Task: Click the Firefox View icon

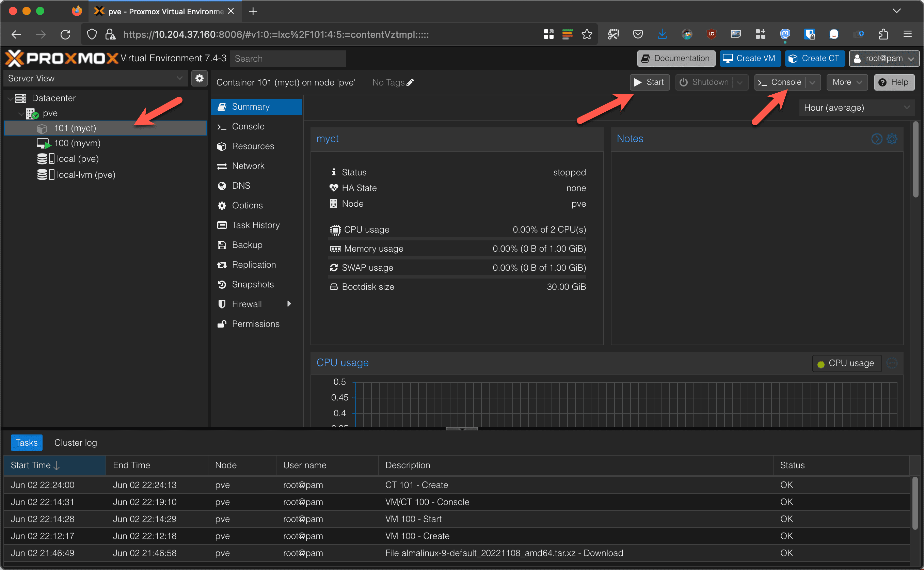Action: pos(77,11)
